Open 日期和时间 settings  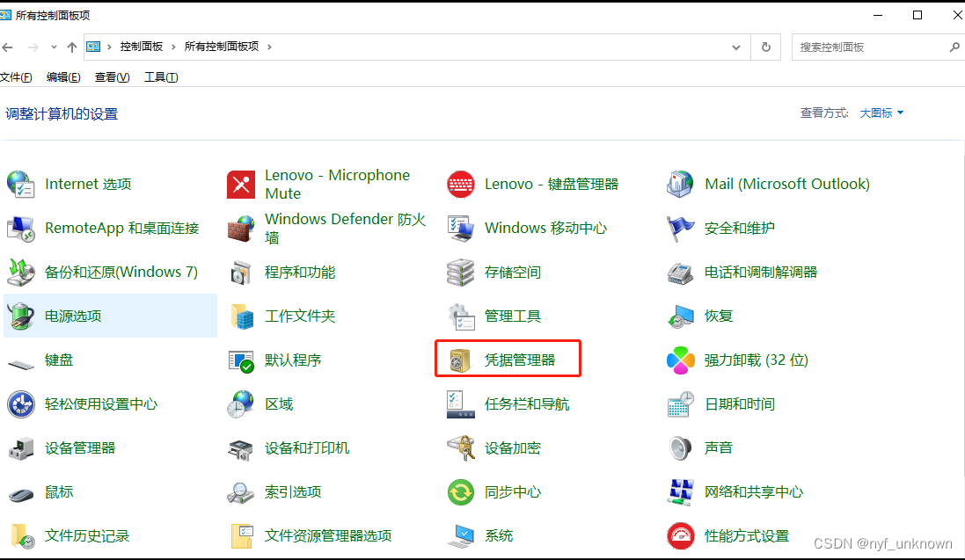pyautogui.click(x=739, y=404)
